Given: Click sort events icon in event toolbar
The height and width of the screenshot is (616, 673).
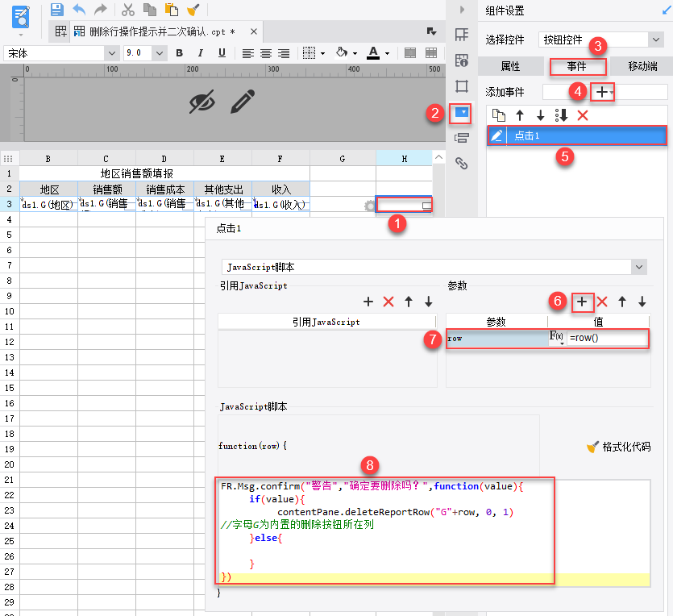Looking at the screenshot, I should 561,115.
